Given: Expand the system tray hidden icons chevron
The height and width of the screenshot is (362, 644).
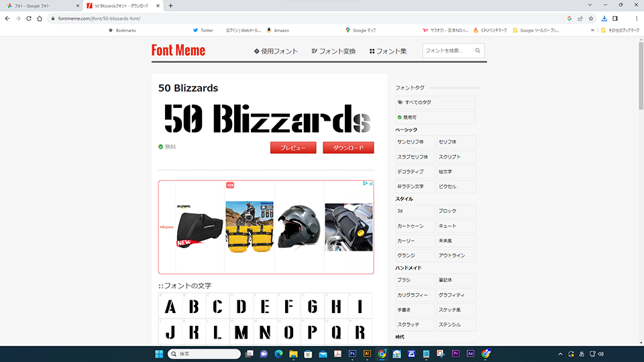Looking at the screenshot, I should coord(560,353).
